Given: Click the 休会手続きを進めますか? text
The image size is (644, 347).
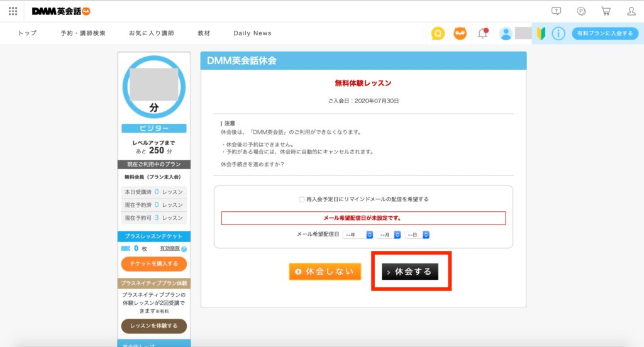Looking at the screenshot, I should (x=253, y=164).
